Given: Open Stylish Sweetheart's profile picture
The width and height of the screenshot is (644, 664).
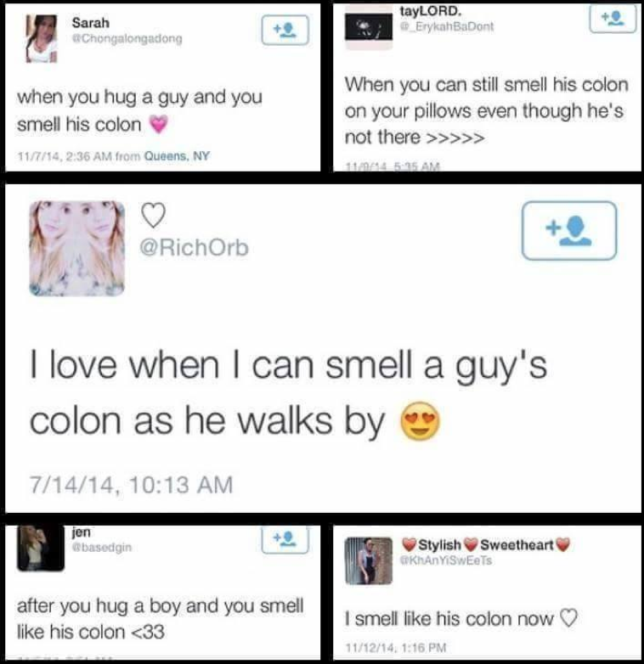Looking at the screenshot, I should (368, 560).
